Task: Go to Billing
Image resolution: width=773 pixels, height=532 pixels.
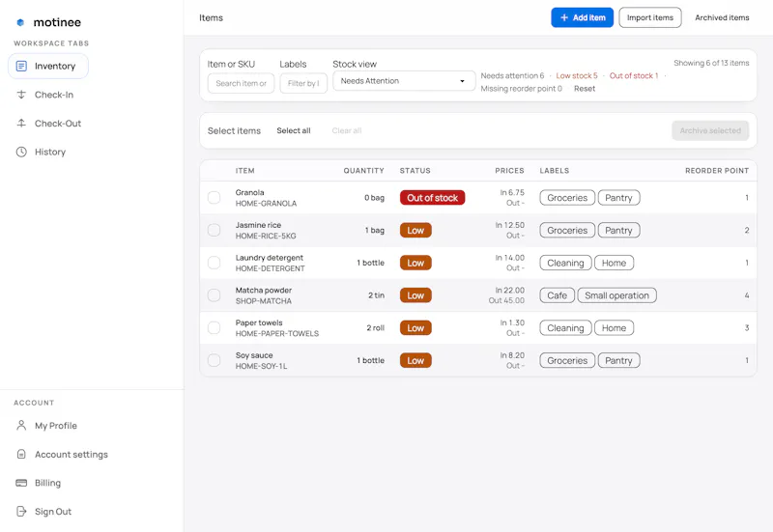Action: (47, 483)
